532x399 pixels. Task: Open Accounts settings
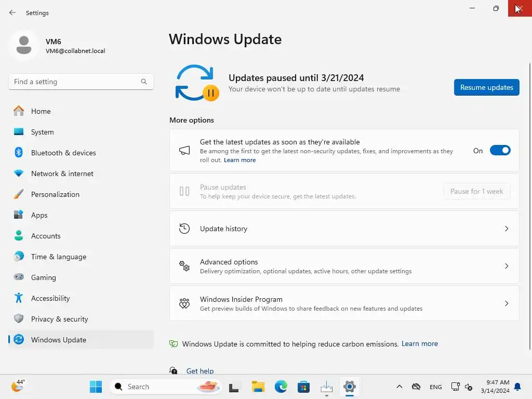point(81,236)
